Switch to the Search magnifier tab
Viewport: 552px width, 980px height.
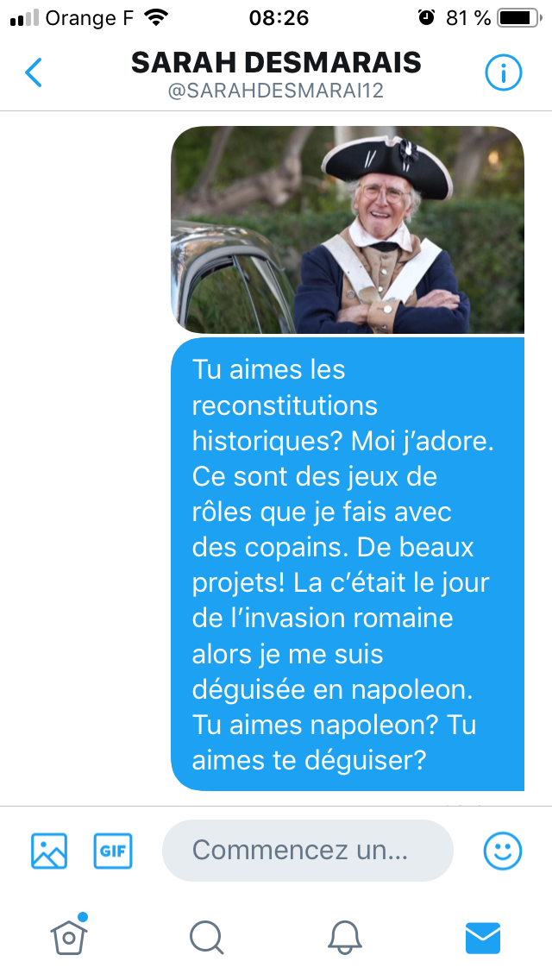click(x=206, y=938)
